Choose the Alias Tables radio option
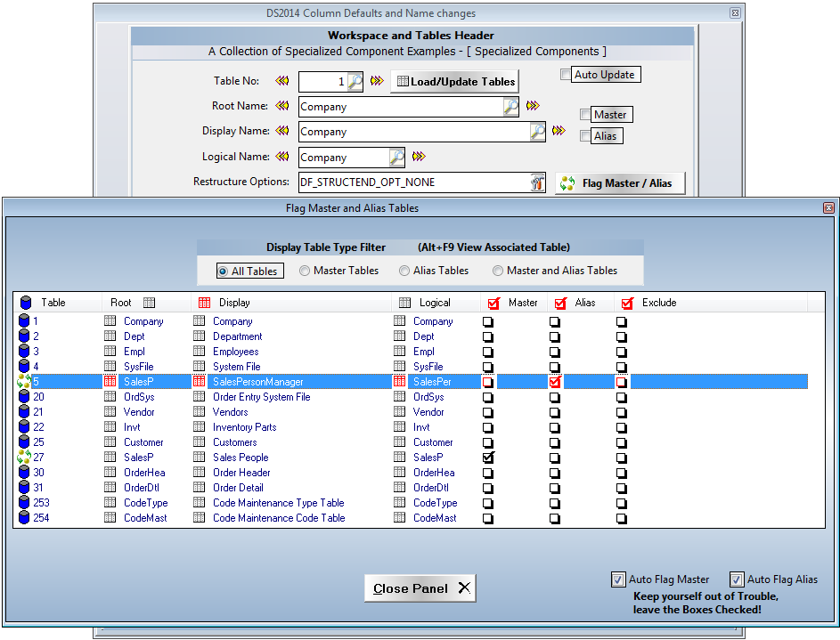 pos(404,271)
